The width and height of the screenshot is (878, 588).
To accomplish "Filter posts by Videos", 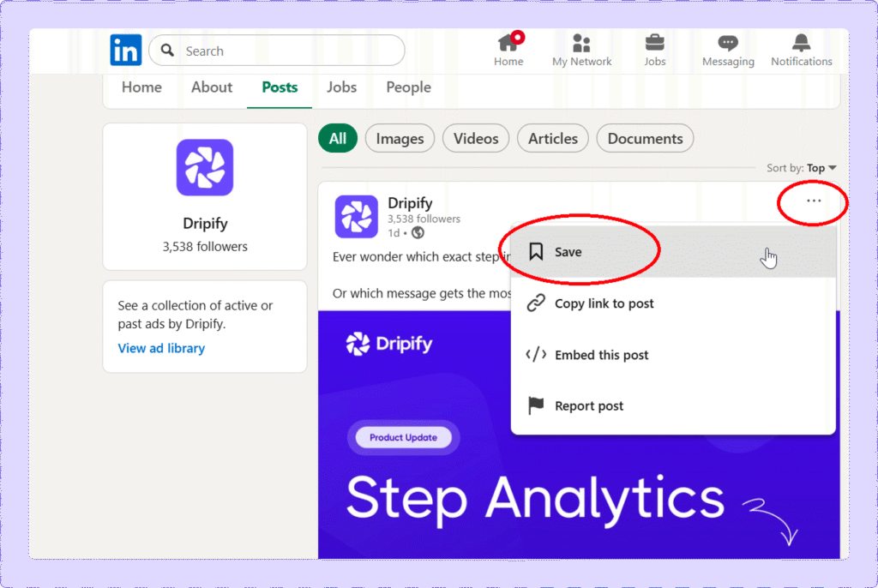I will click(476, 138).
